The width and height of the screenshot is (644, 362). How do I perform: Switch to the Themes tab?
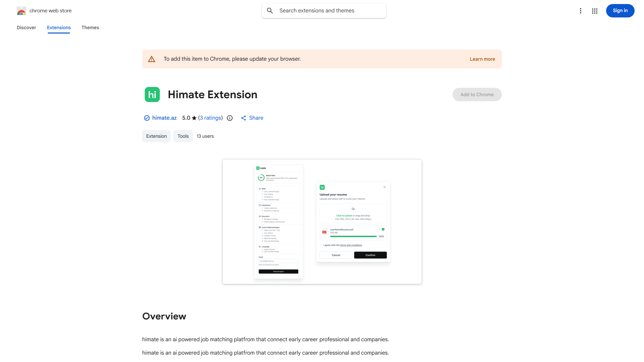coord(90,27)
